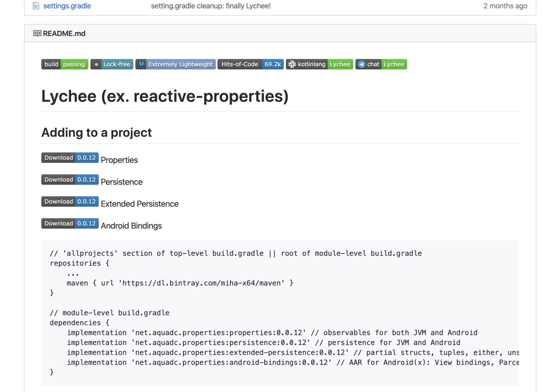Click the Slack icon in kotlinlang badge
The height and width of the screenshot is (392, 542).
tap(292, 64)
